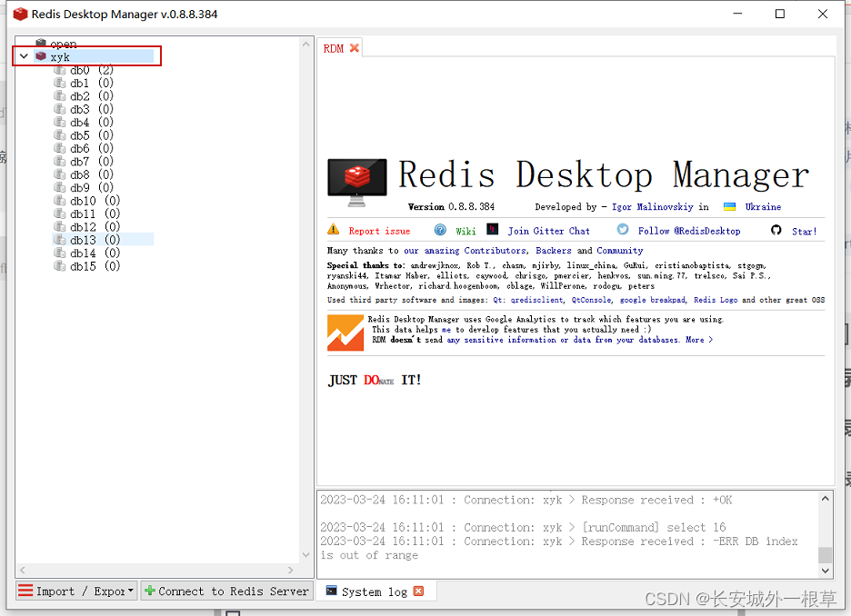Click the db5 database icon

click(x=60, y=135)
